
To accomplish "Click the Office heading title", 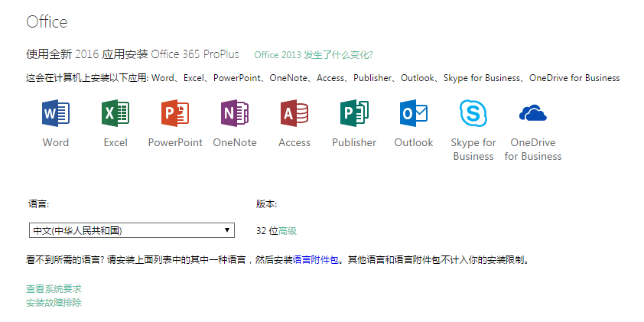I will pos(47,22).
